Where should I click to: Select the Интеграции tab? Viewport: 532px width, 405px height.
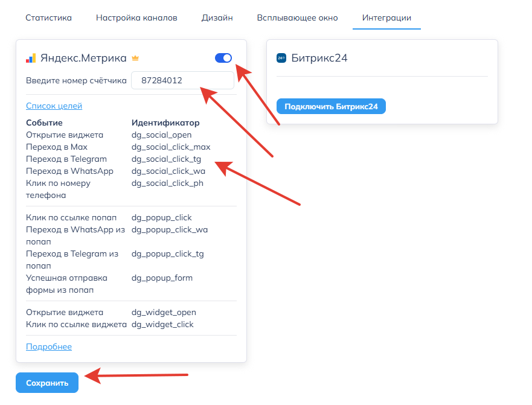(x=386, y=18)
